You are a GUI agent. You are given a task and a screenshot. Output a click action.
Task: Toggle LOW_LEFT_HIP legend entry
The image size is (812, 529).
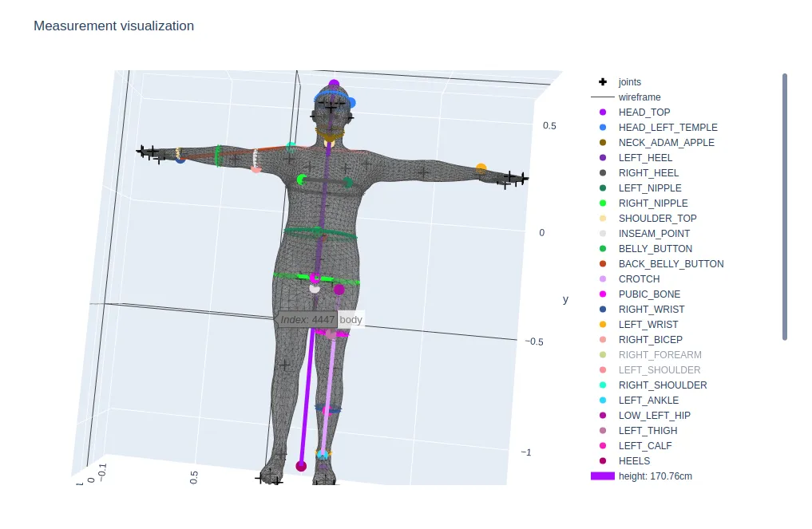(654, 415)
